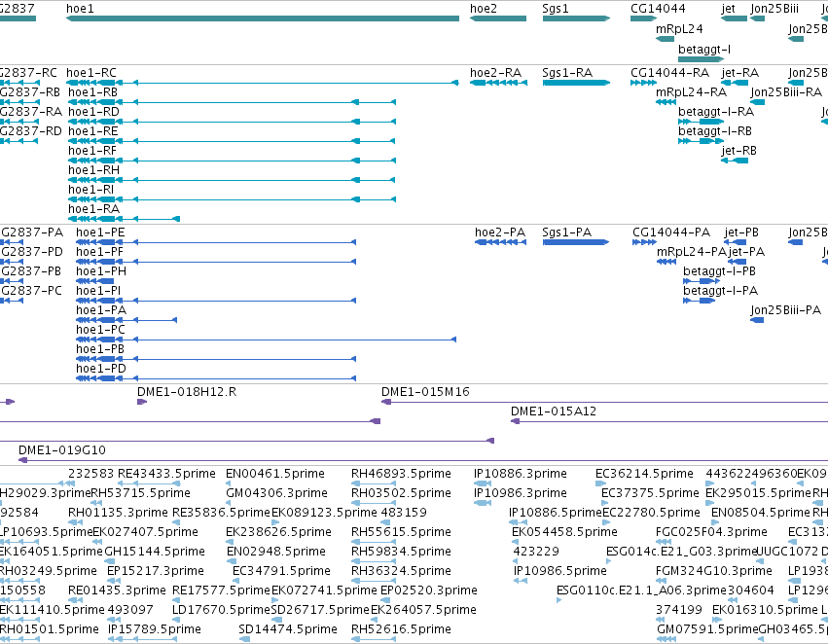Click the hoe1-RI label
The image size is (828, 644).
pos(90,190)
